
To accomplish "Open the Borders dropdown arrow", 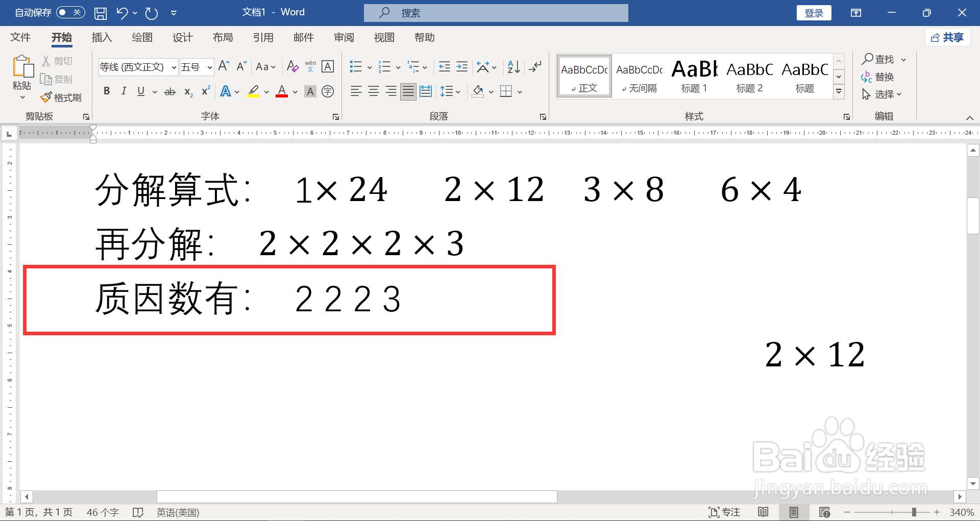I will tap(520, 92).
